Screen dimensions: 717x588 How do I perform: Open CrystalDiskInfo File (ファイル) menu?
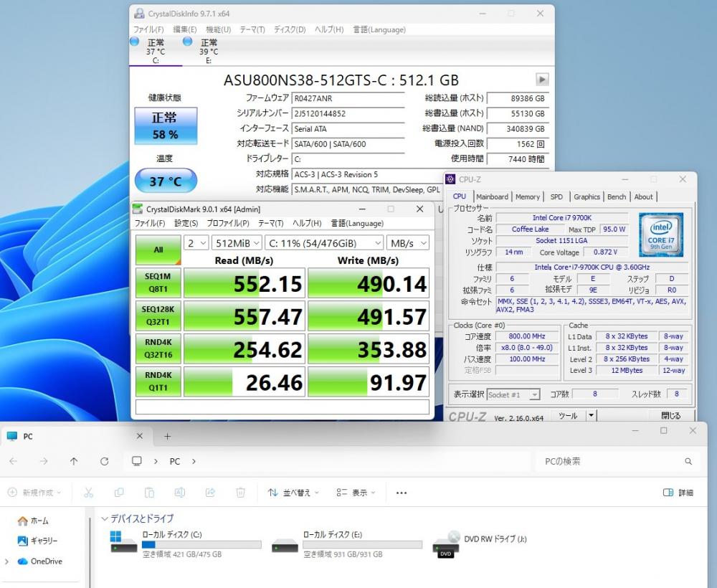pyautogui.click(x=148, y=29)
